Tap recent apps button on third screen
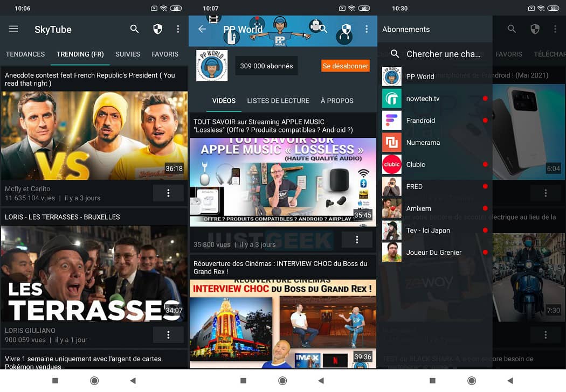This screenshot has height=392, width=566. [x=432, y=381]
